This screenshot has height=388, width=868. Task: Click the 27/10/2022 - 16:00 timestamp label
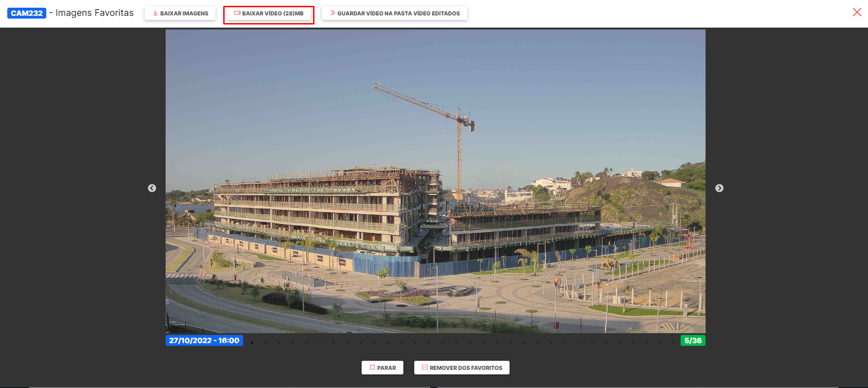click(x=204, y=340)
